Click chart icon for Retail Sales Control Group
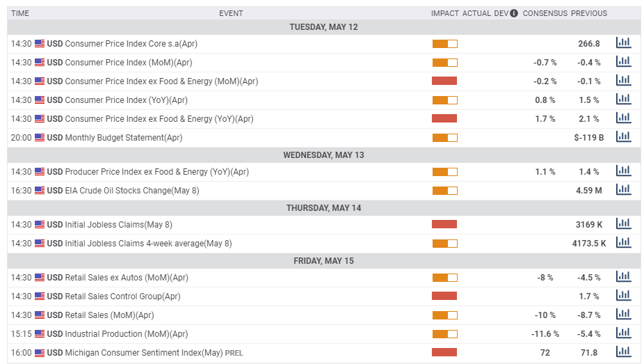 pos(623,295)
